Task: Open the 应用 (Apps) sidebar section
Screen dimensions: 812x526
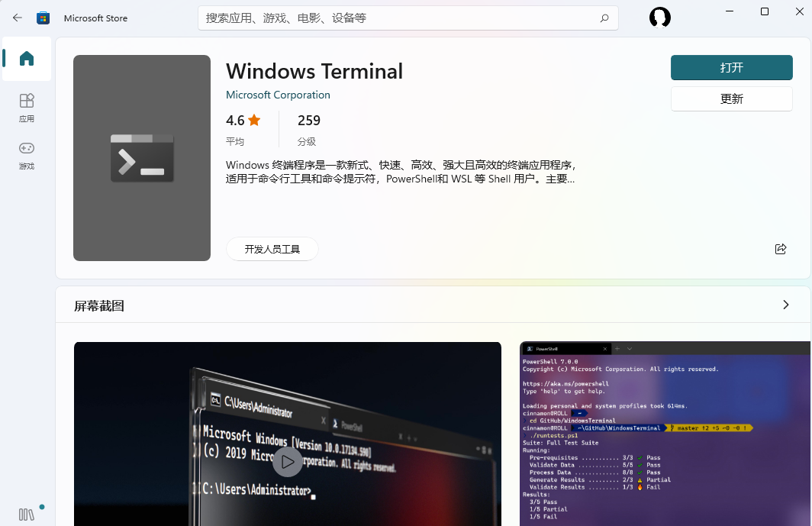Action: [x=27, y=108]
